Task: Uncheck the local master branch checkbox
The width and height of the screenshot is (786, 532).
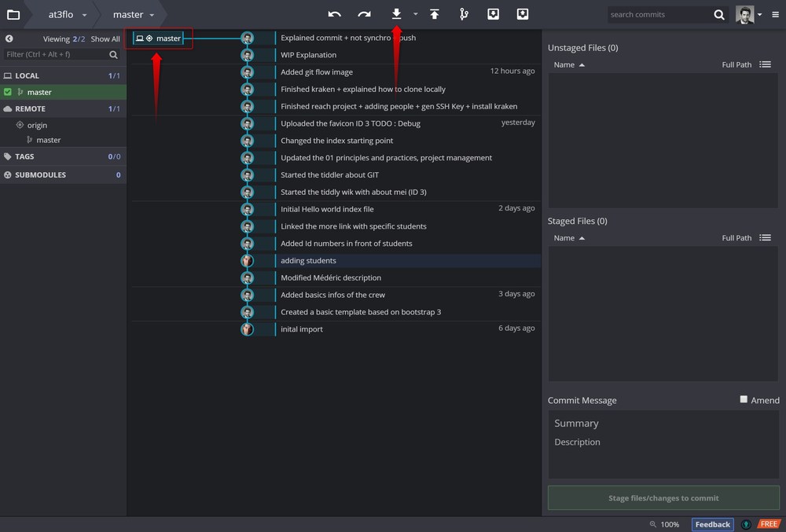Action: [8, 92]
